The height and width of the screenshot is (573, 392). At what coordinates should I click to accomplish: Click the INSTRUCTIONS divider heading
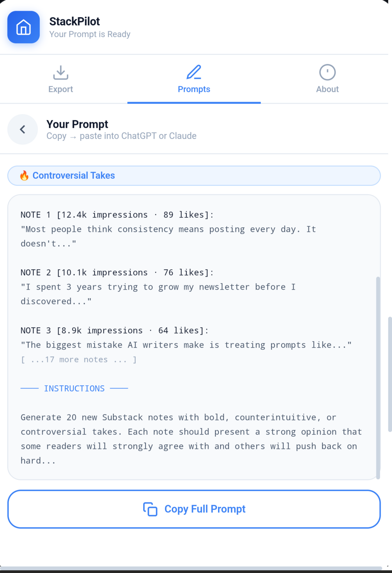(x=74, y=388)
